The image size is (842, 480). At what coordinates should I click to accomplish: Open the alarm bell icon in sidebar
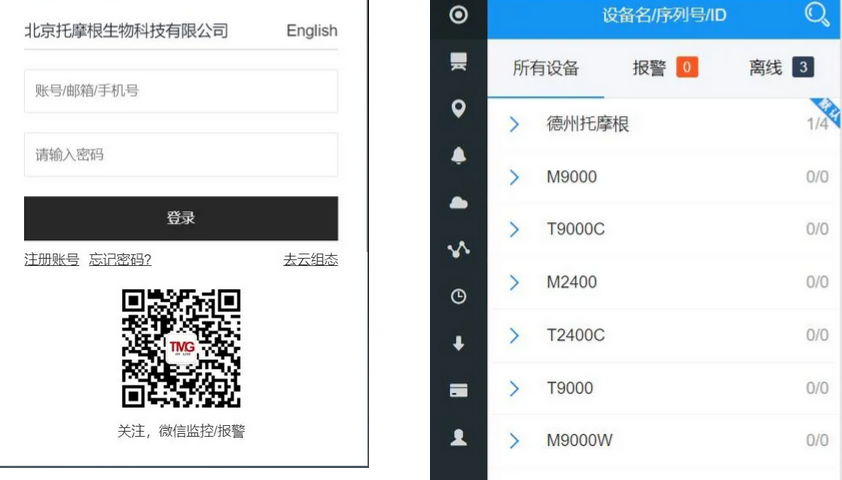coord(459,156)
